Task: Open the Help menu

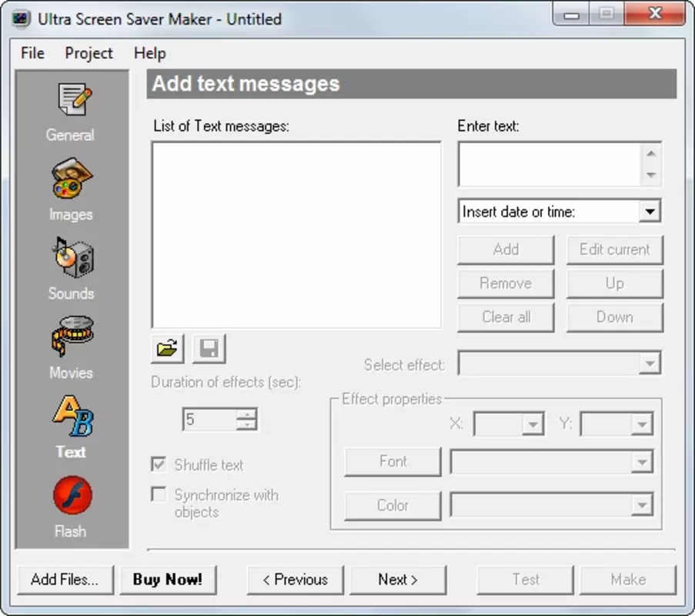Action: pos(150,53)
